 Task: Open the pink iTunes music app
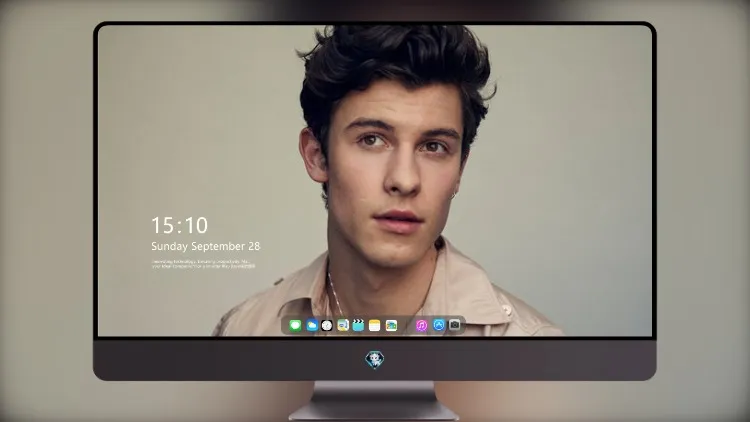point(421,326)
